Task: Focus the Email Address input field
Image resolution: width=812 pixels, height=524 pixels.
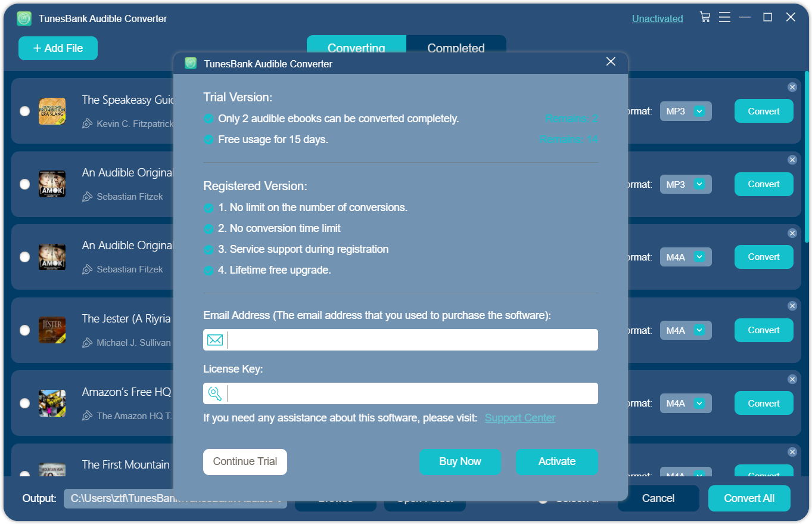Action: pos(400,340)
